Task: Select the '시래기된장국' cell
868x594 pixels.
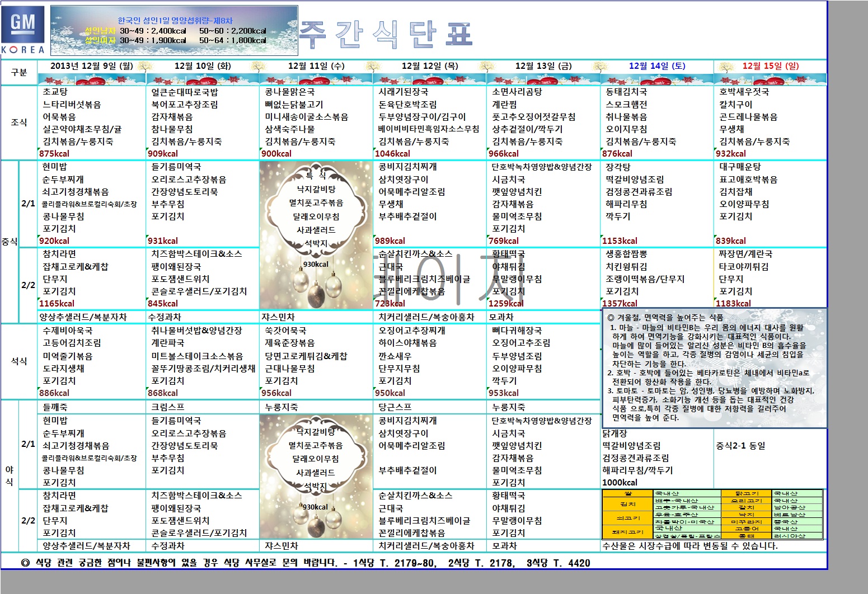Action: [403, 92]
